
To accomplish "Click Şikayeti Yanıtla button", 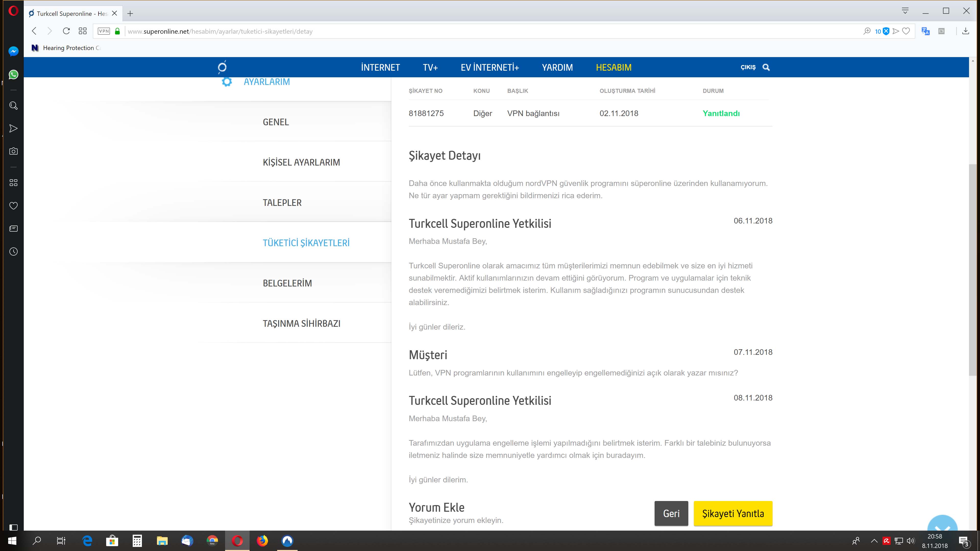I will pos(733,514).
